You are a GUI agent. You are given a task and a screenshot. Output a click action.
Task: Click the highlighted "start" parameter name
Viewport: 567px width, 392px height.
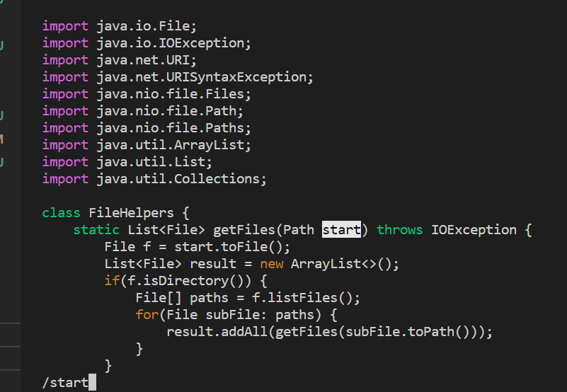click(341, 230)
